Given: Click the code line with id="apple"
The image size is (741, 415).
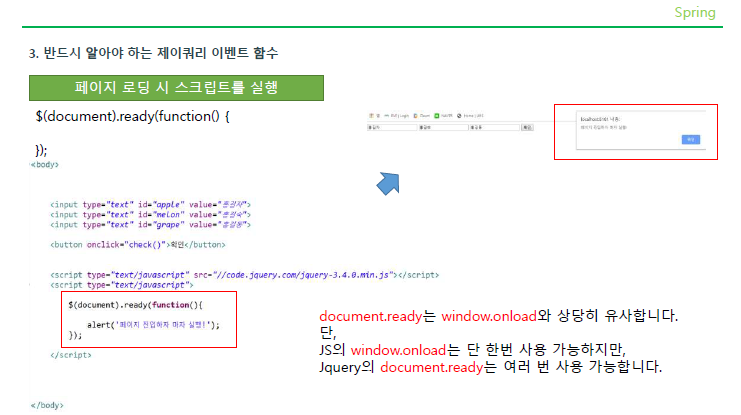Looking at the screenshot, I should tap(150, 205).
